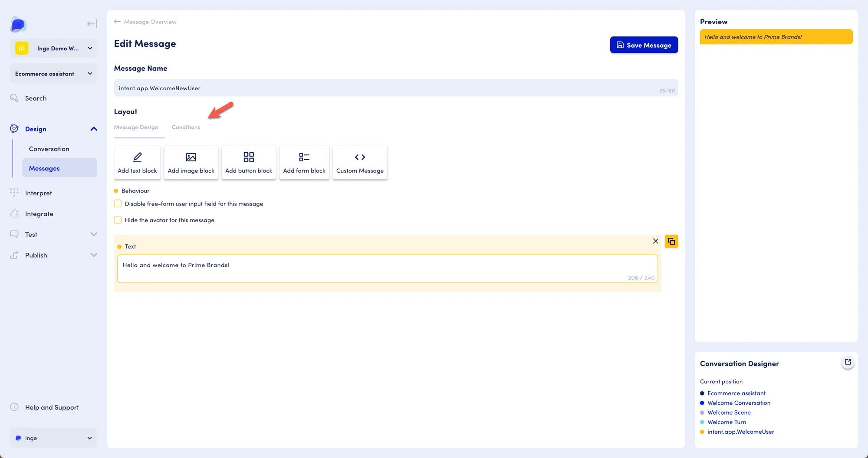Click the preview message bubble
The width and height of the screenshot is (868, 458).
pos(776,37)
